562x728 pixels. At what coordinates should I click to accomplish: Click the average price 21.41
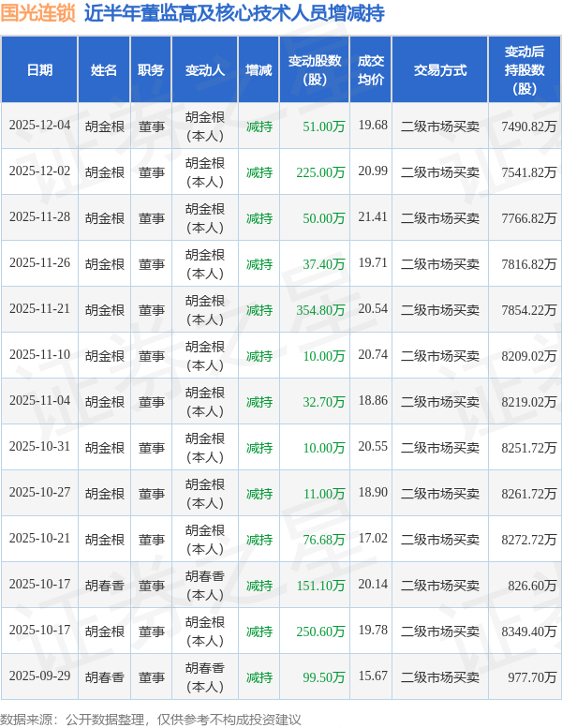pos(373,216)
